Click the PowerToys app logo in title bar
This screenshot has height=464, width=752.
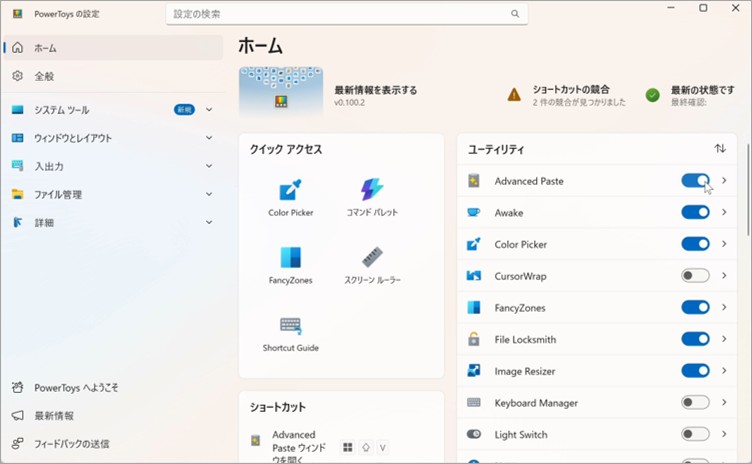point(17,14)
